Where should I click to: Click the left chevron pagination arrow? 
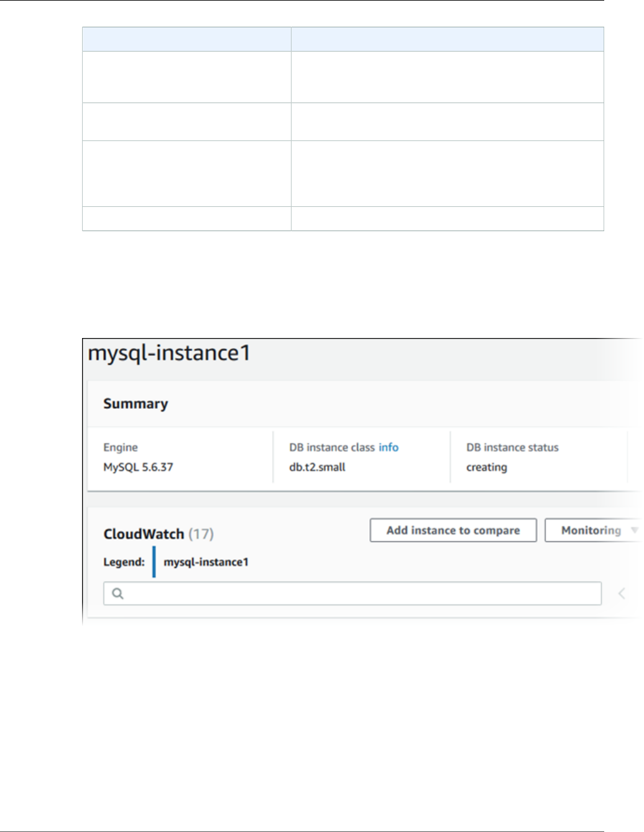[x=622, y=593]
